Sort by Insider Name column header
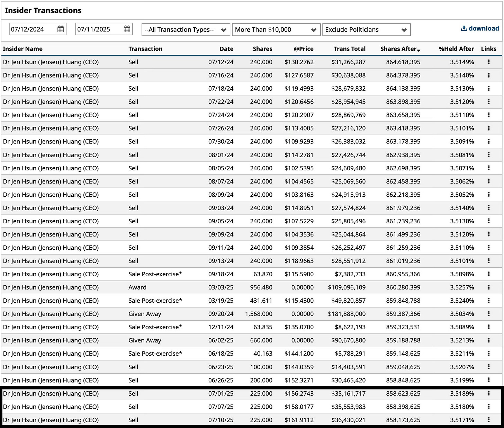 pyautogui.click(x=23, y=49)
